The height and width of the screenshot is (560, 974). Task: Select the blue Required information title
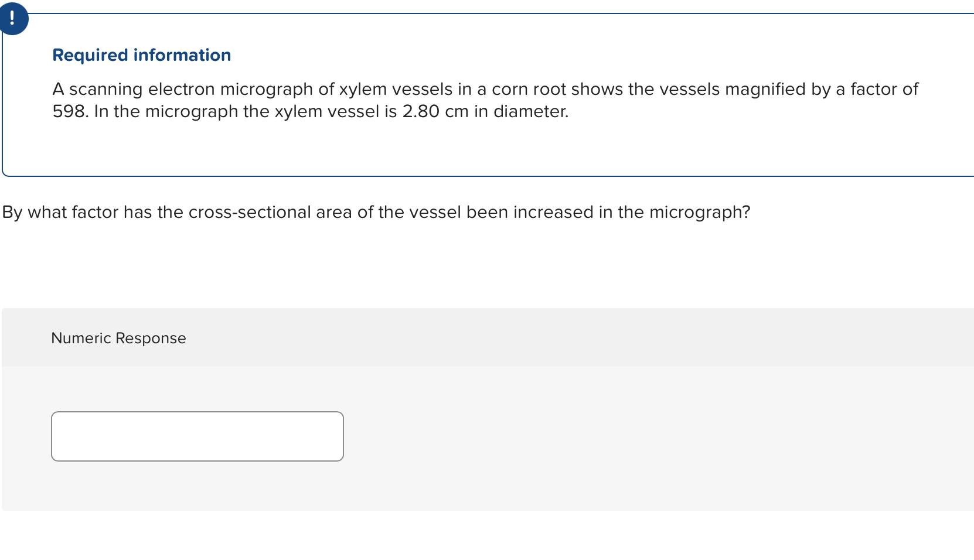(141, 54)
